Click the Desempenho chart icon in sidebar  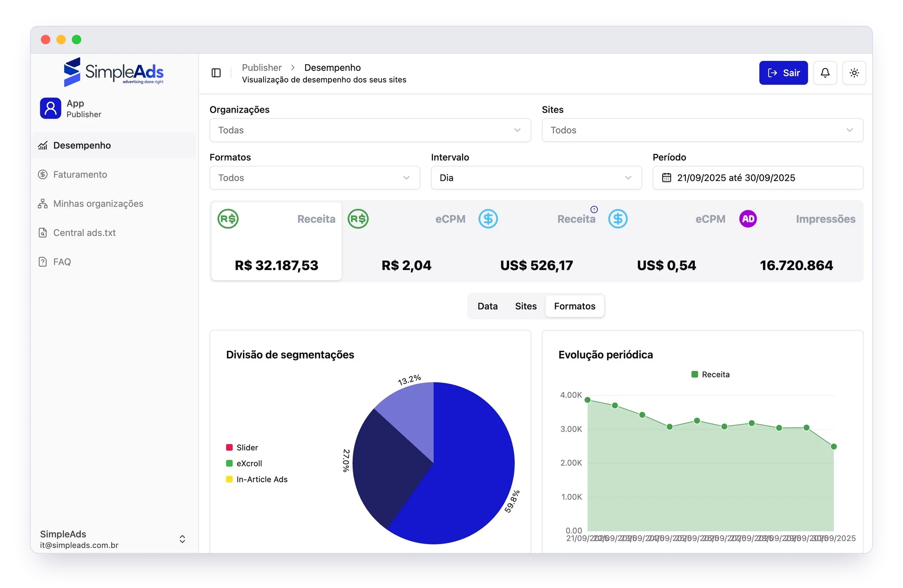[x=43, y=146]
